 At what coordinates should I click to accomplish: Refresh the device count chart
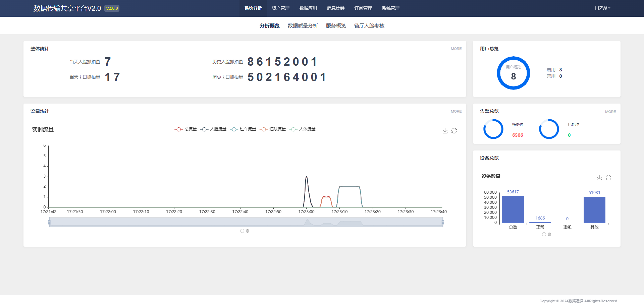[x=608, y=178]
